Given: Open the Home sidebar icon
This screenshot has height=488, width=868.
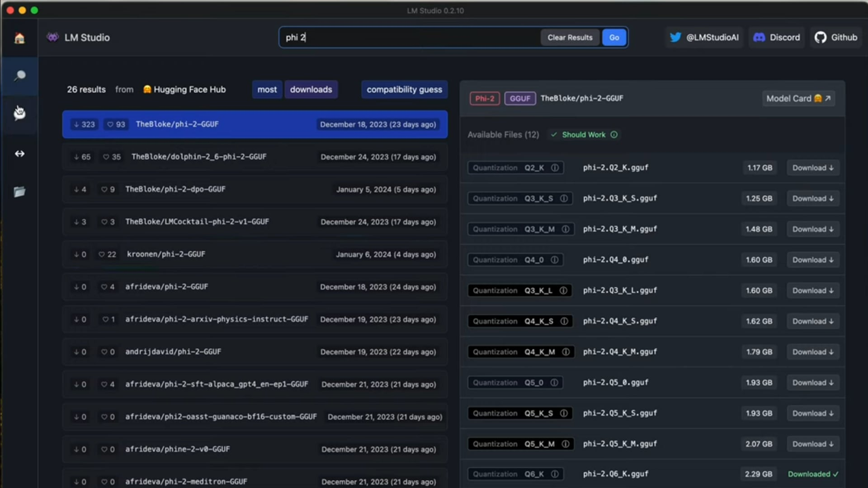Looking at the screenshot, I should [19, 38].
